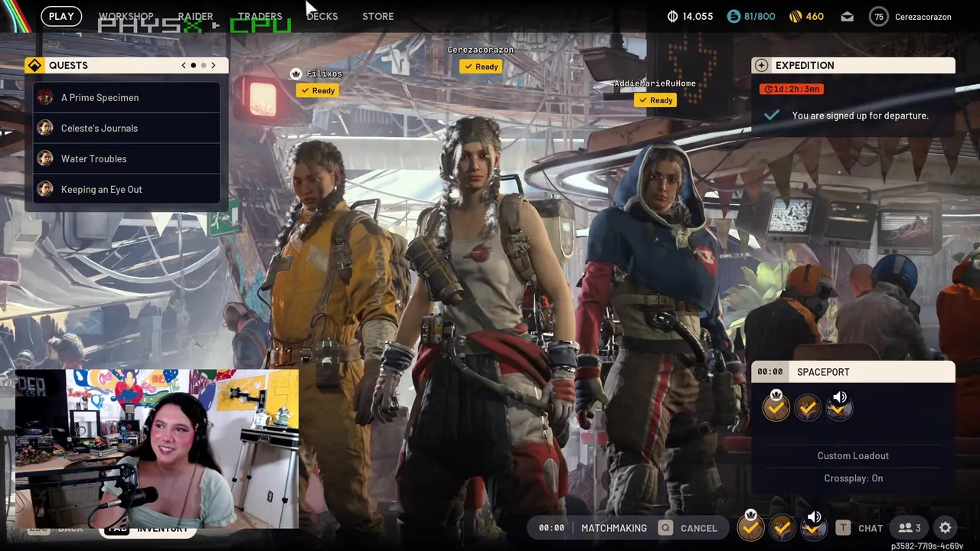Select the speaking party member avatar in bottom bar

814,526
